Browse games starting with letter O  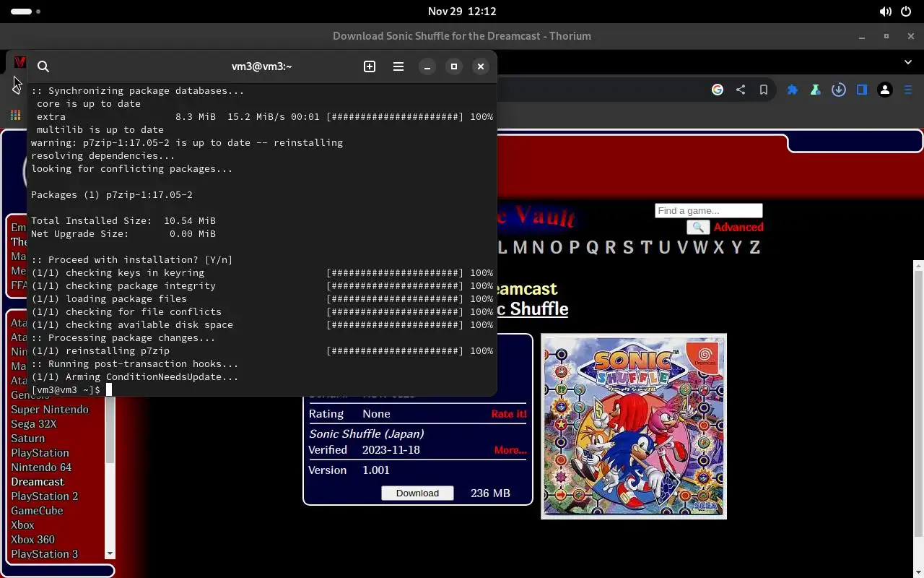(556, 248)
